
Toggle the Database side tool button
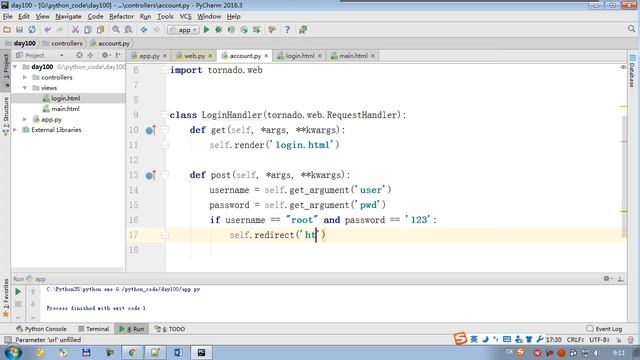click(632, 71)
